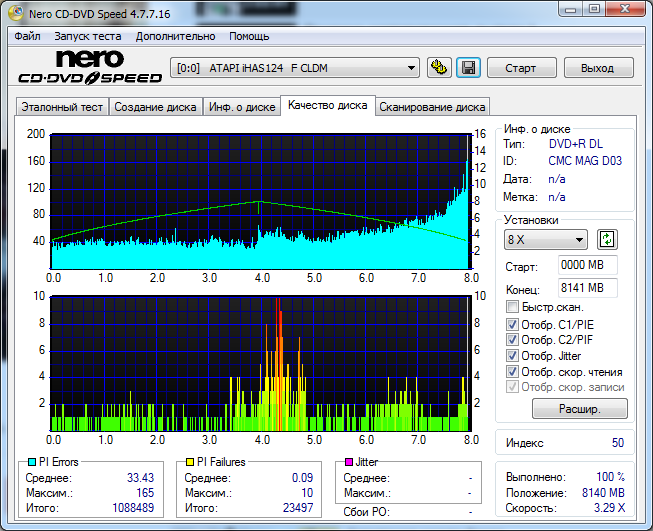Switch to the Сканирование диска tab

coord(432,107)
